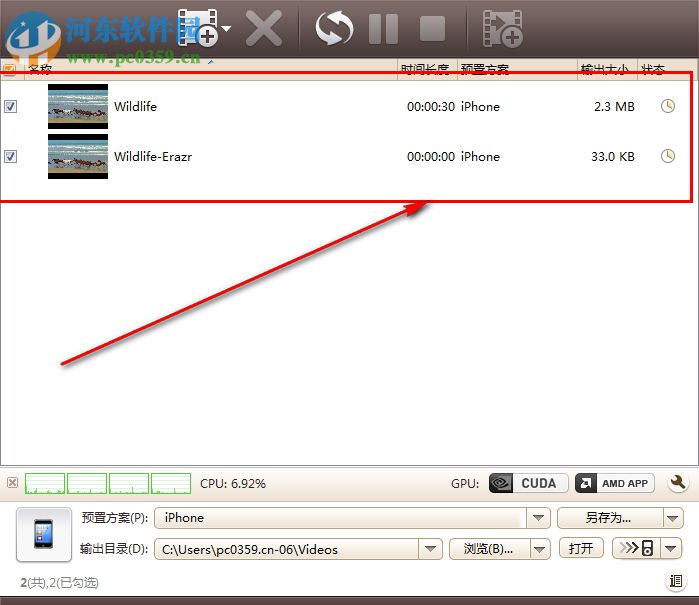Click the 00:00:00 duration cell

[431, 156]
